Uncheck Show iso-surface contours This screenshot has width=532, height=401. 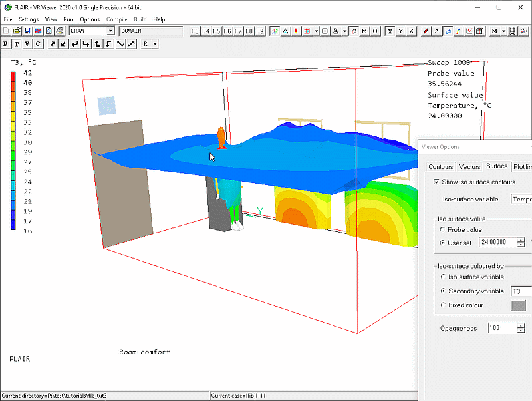tap(436, 182)
